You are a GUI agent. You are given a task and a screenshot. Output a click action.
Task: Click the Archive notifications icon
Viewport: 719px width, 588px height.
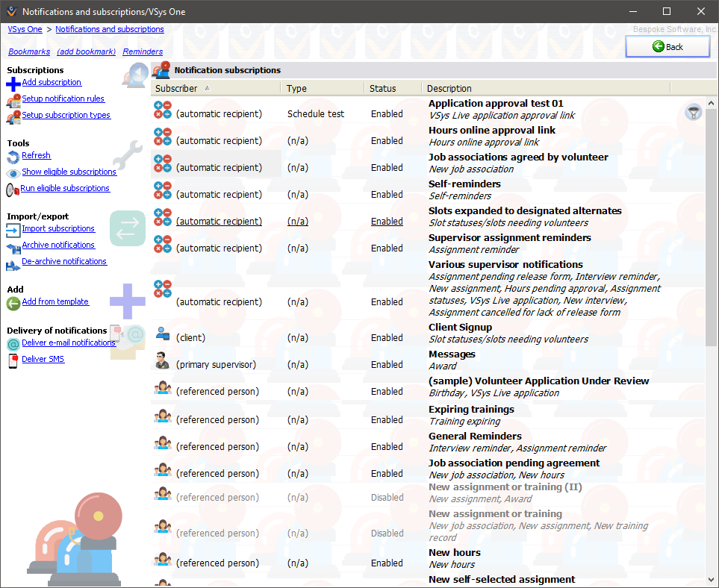click(x=13, y=246)
